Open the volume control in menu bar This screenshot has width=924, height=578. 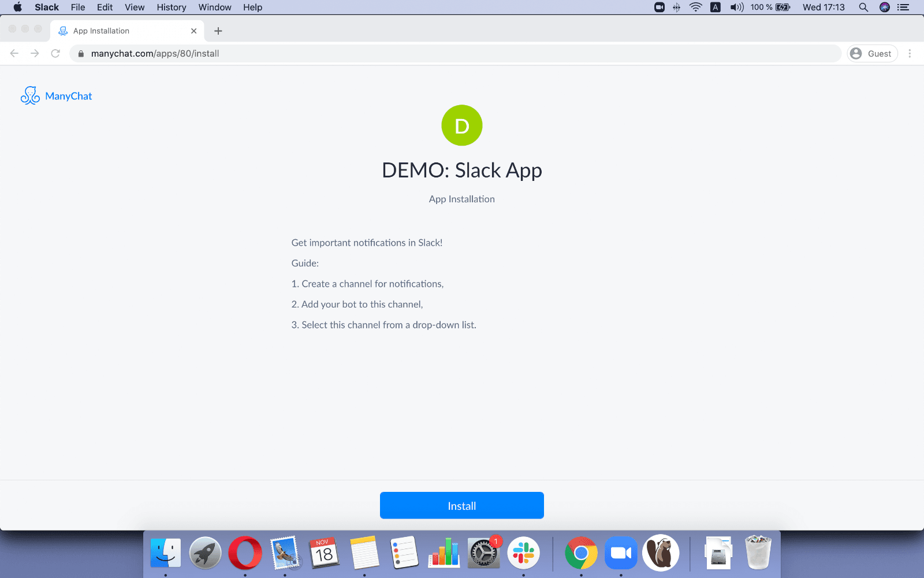pyautogui.click(x=737, y=8)
